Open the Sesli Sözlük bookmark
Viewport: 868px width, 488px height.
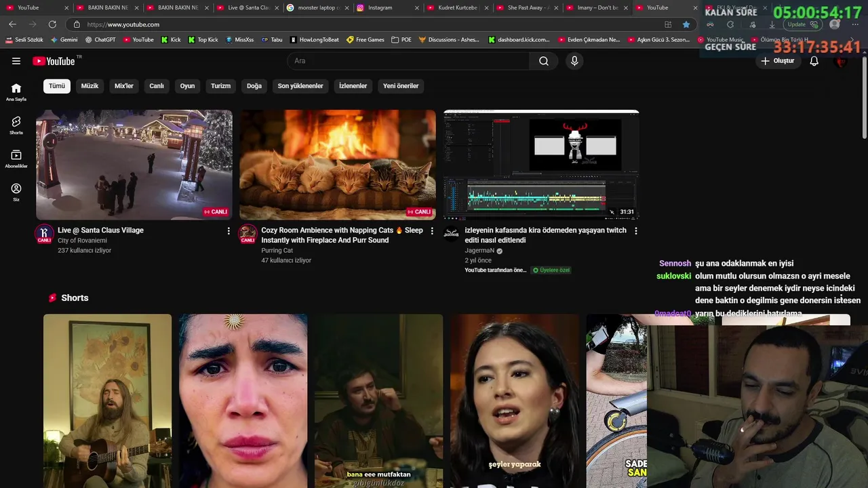pyautogui.click(x=24, y=40)
